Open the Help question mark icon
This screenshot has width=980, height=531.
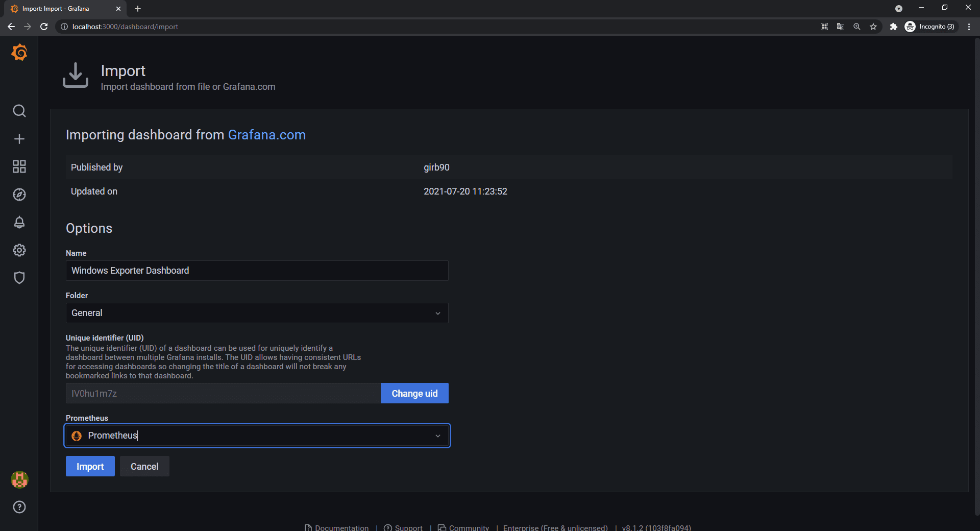pyautogui.click(x=19, y=506)
